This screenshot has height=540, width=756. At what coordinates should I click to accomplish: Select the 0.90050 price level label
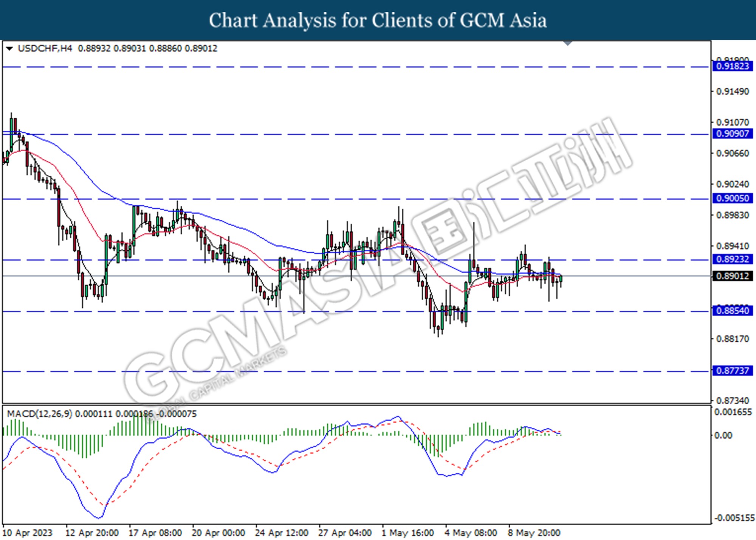[733, 199]
